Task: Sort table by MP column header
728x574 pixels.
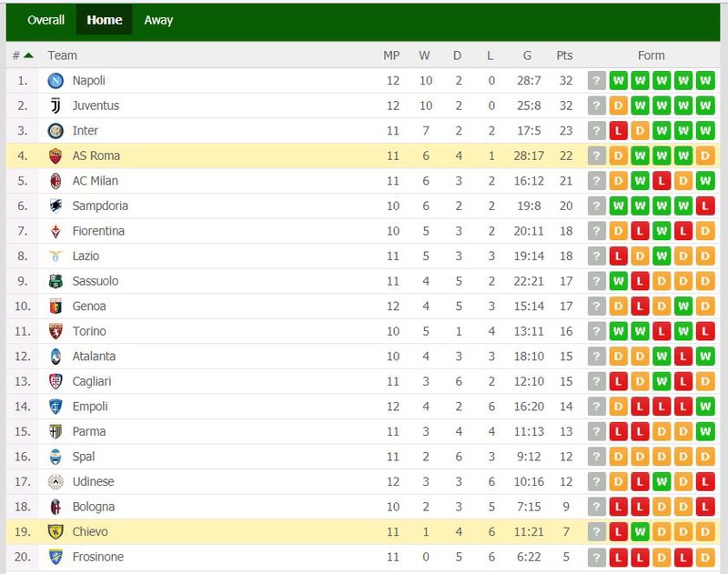Action: [x=391, y=55]
